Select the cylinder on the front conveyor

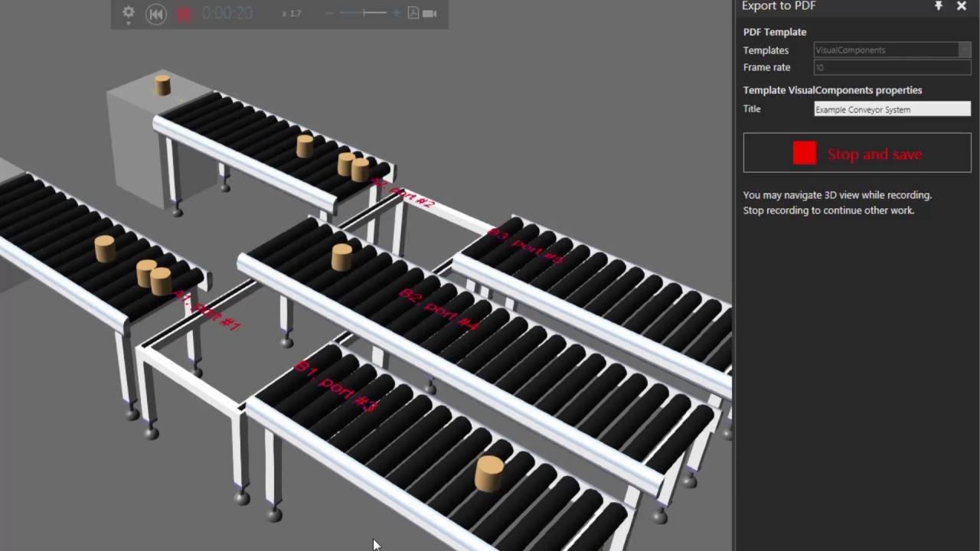(x=489, y=474)
